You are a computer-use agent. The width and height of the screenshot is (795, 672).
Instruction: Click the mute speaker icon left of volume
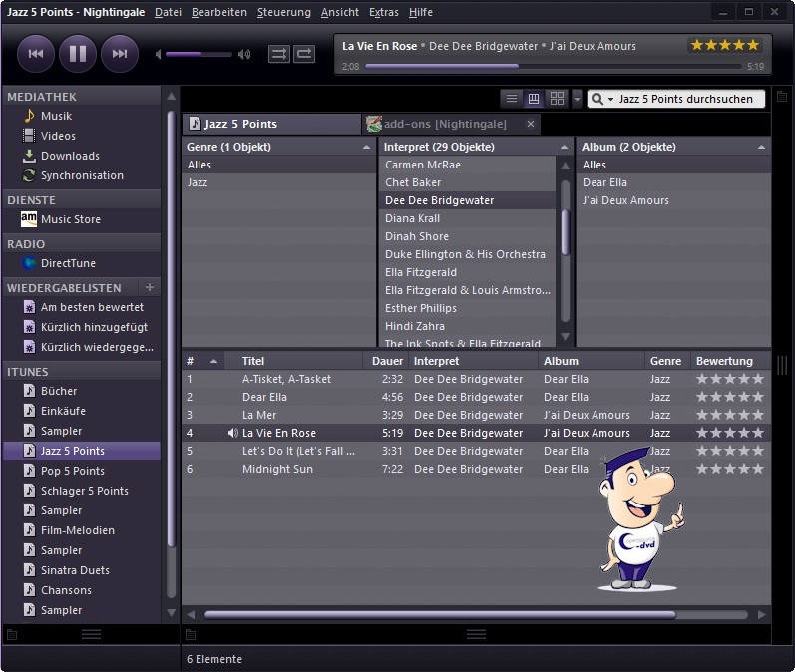tap(159, 54)
